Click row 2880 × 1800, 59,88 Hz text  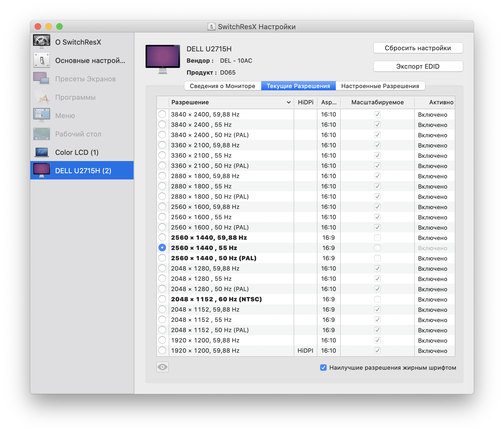click(205, 176)
